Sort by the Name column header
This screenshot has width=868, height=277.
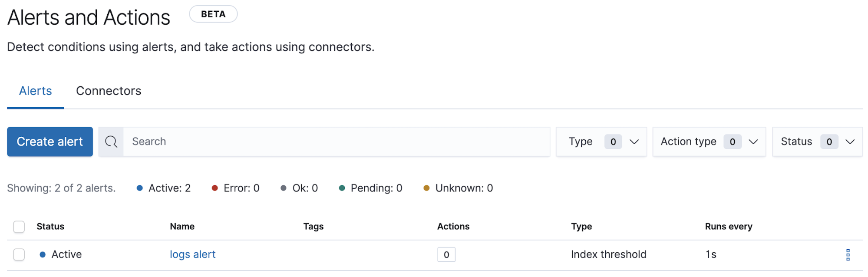[x=182, y=226]
